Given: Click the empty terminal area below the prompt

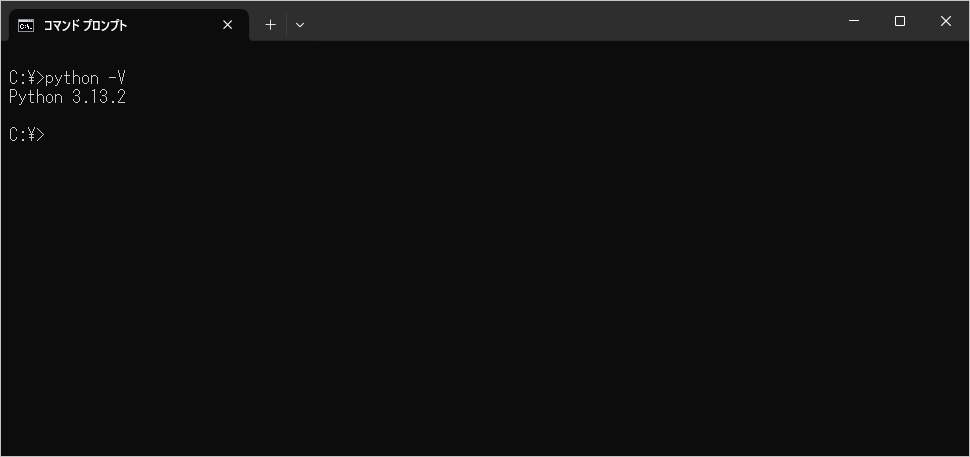Looking at the screenshot, I should point(480,300).
